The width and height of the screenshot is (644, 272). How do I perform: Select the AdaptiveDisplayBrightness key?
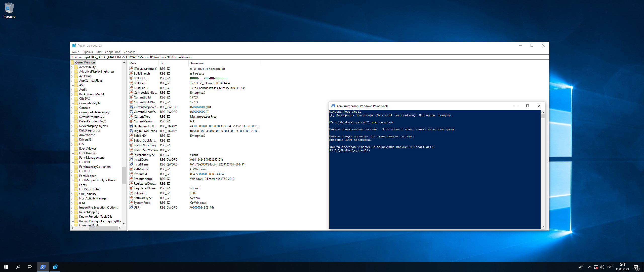[97, 72]
